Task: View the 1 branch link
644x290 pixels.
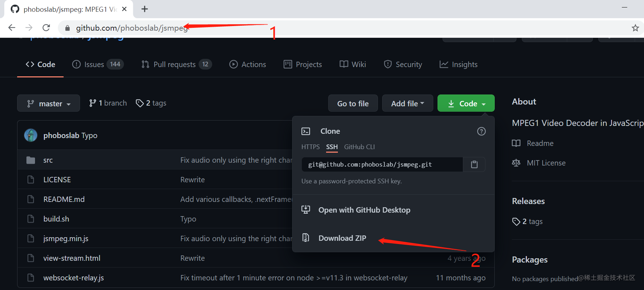Action: 108,103
